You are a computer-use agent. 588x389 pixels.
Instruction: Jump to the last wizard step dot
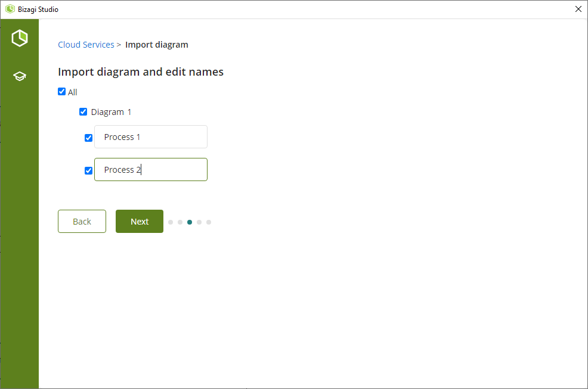pyautogui.click(x=209, y=222)
